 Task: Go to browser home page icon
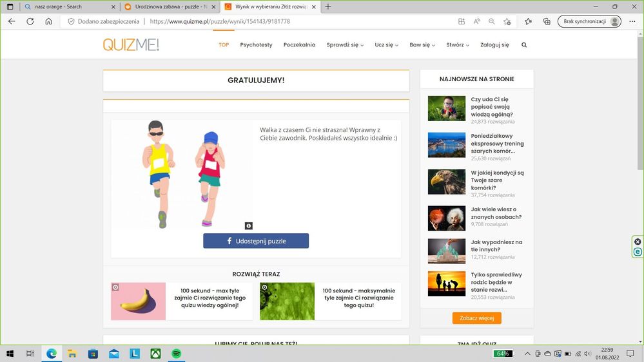tap(48, 21)
